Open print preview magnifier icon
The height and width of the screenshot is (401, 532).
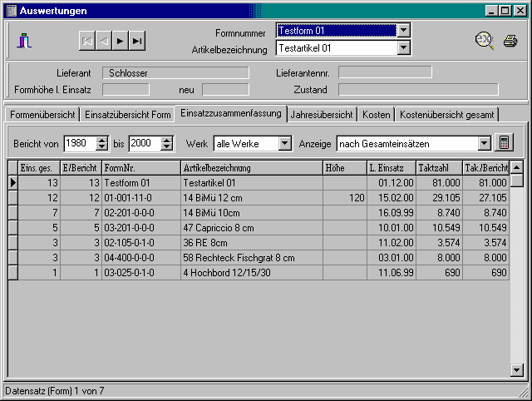point(485,40)
